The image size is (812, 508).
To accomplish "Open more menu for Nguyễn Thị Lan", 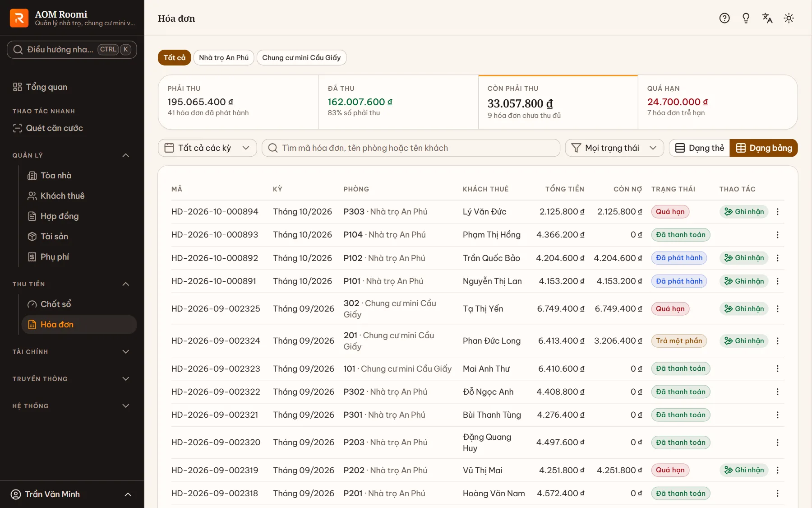I will click(x=778, y=281).
